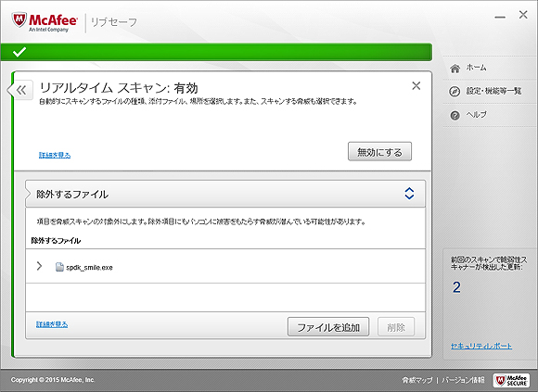Click the compass settings icon
This screenshot has width=538, height=392.
click(455, 92)
